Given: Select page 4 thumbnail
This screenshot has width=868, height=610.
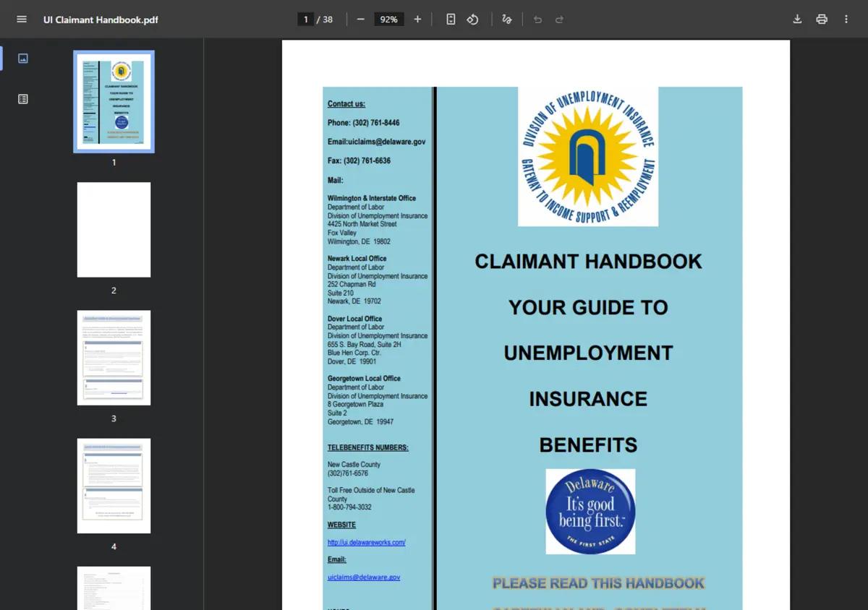Looking at the screenshot, I should pos(114,486).
